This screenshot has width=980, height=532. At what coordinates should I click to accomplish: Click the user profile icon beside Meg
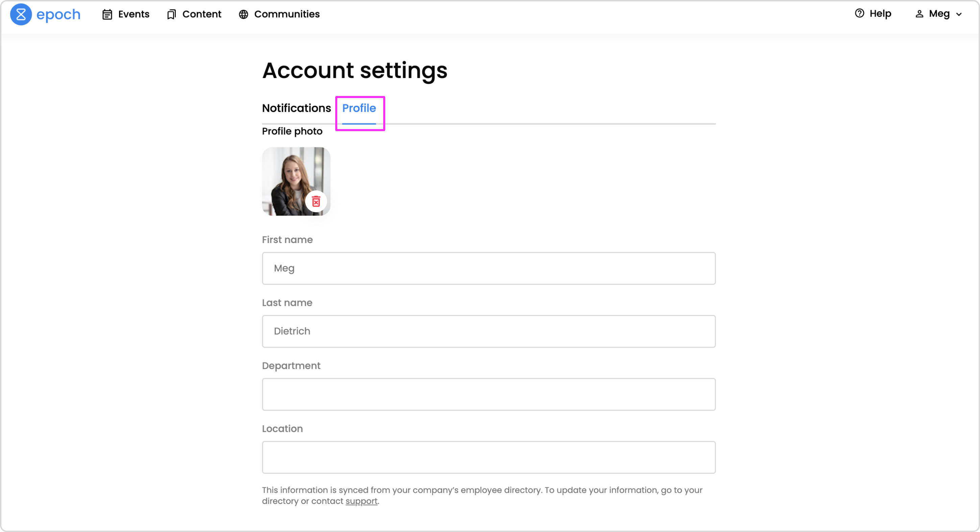pyautogui.click(x=919, y=14)
